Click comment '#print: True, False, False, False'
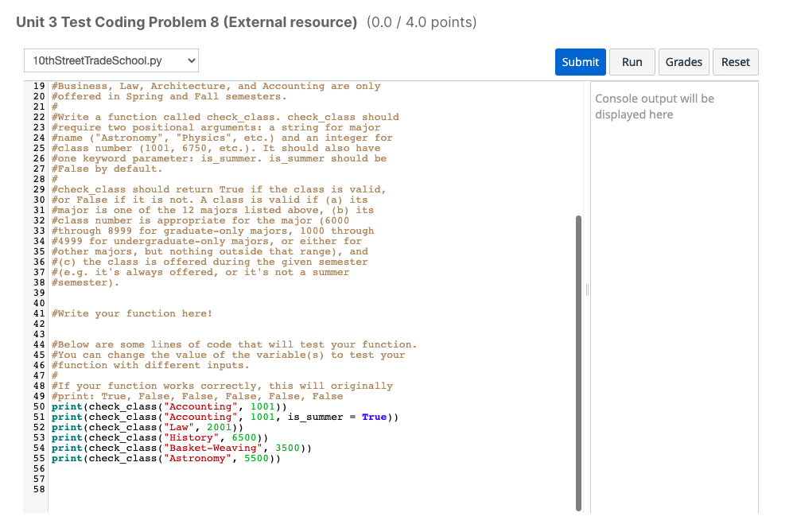 197,396
